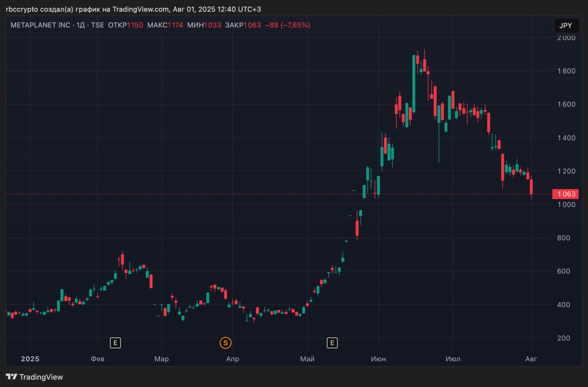The height and width of the screenshot is (387, 588).
Task: Click the 2025 year label on time axis
Action: [x=30, y=359]
